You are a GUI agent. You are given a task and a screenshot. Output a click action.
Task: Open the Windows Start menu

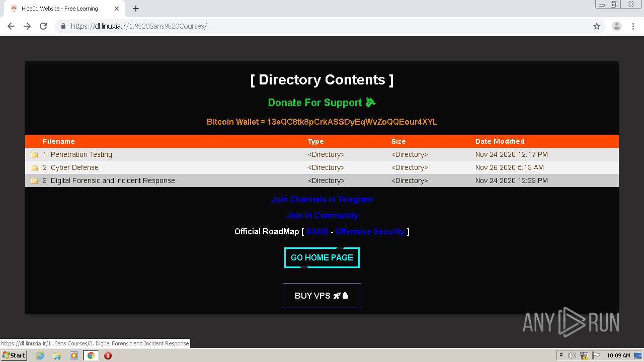click(14, 355)
